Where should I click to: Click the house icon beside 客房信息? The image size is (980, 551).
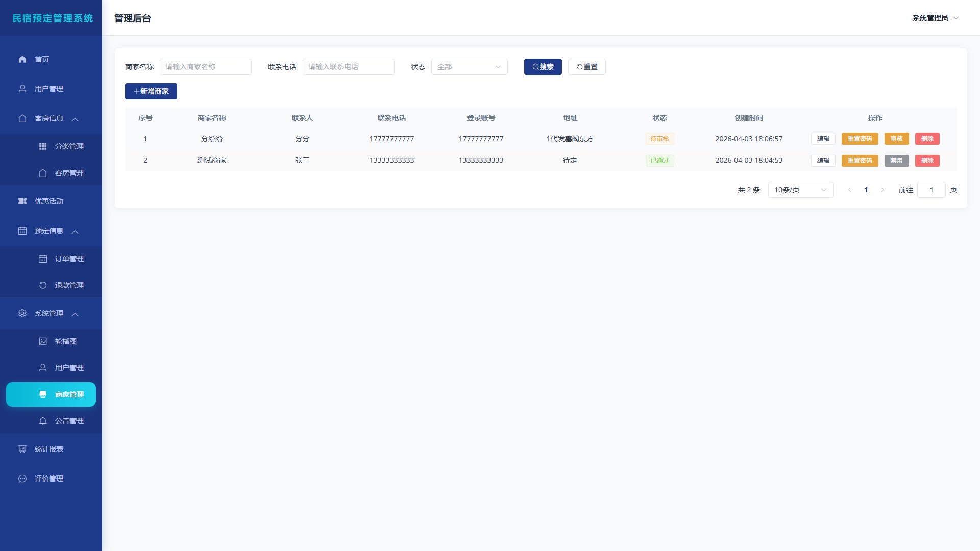coord(22,118)
